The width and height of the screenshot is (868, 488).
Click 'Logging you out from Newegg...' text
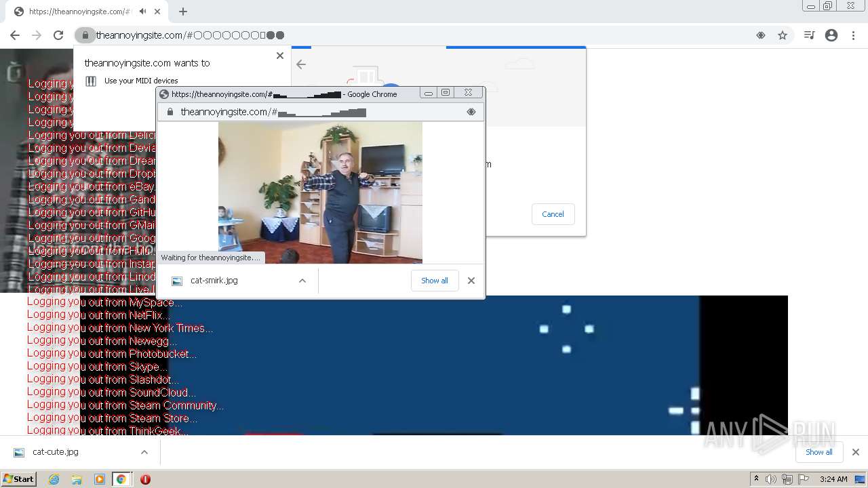(x=102, y=341)
